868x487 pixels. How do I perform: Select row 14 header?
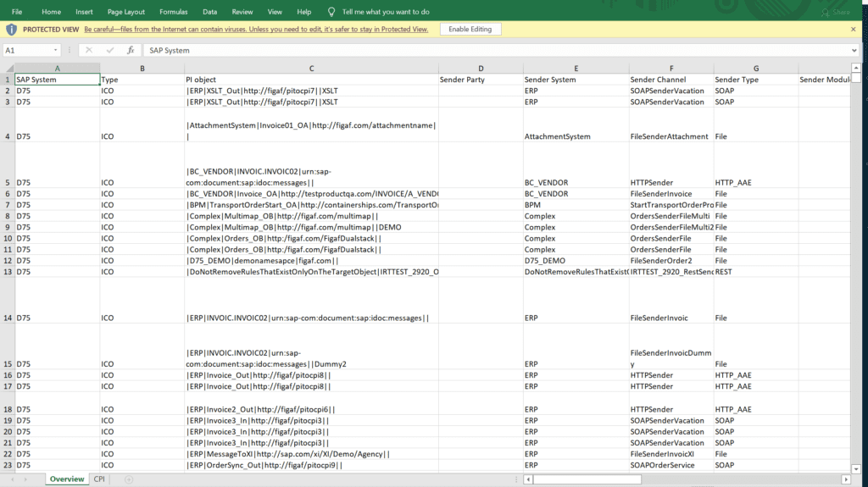(x=7, y=301)
